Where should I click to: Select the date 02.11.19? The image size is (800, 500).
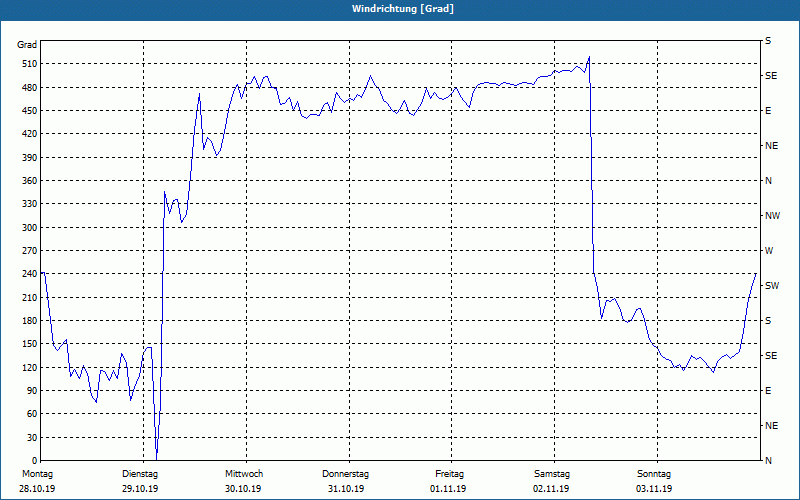coord(551,489)
